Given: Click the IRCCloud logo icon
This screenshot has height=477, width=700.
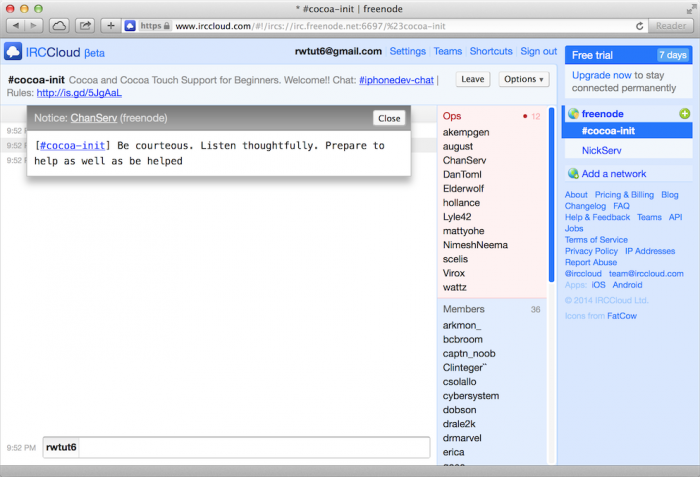Looking at the screenshot, I should pos(13,52).
